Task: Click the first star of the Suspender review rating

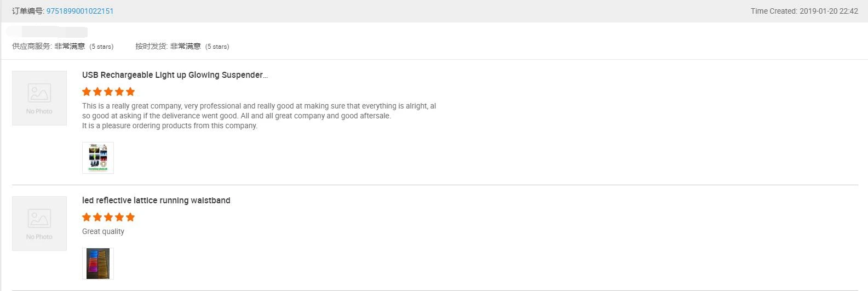Action: click(x=87, y=92)
